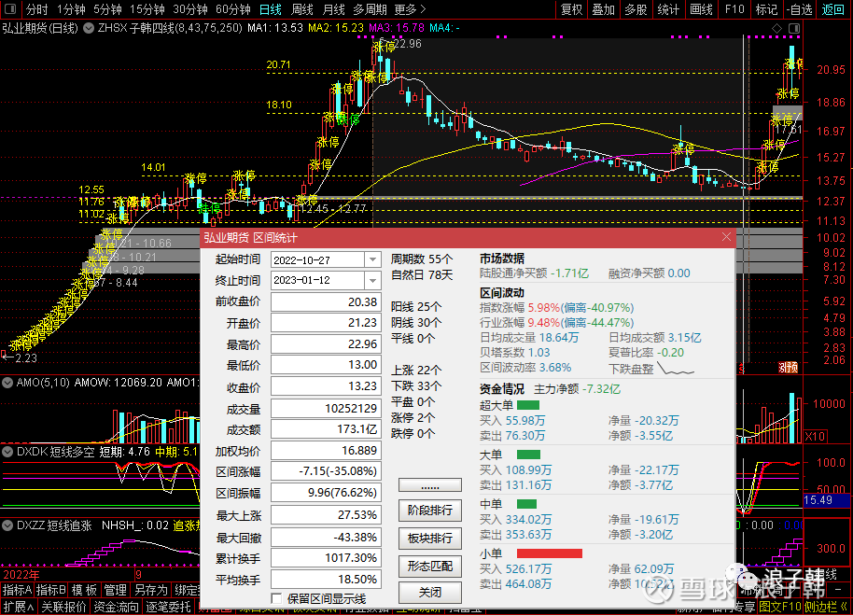Screen dimensions: 853x616
Task: Open DXDK indicator settings circle icon
Action: pyautogui.click(x=7, y=452)
